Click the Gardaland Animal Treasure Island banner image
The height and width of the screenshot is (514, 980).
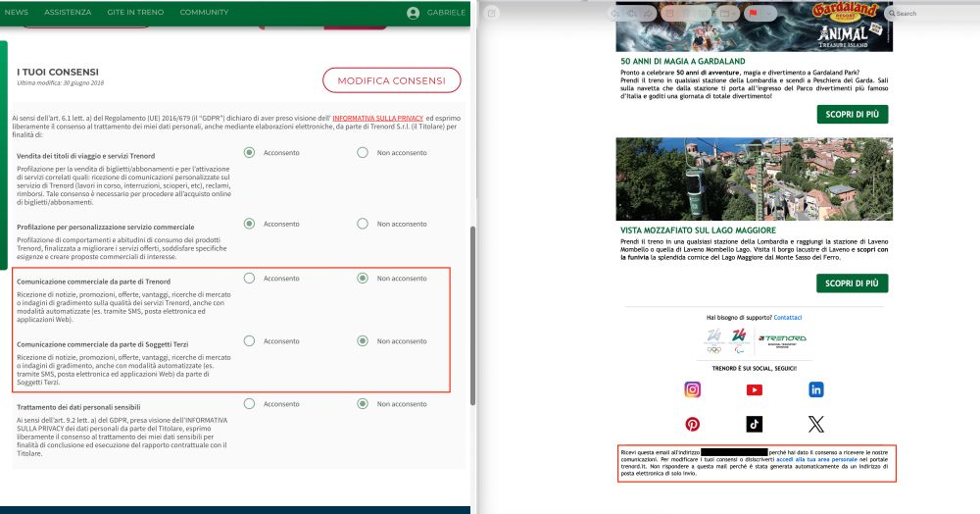(x=755, y=27)
